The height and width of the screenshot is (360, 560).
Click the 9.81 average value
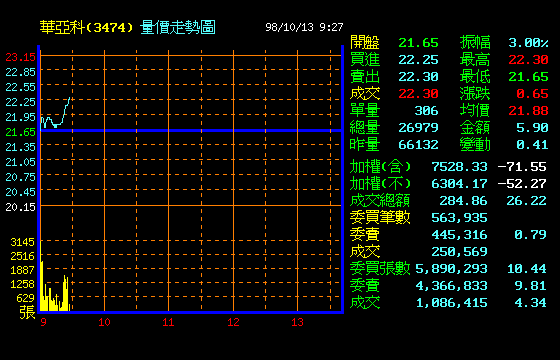coord(530,286)
